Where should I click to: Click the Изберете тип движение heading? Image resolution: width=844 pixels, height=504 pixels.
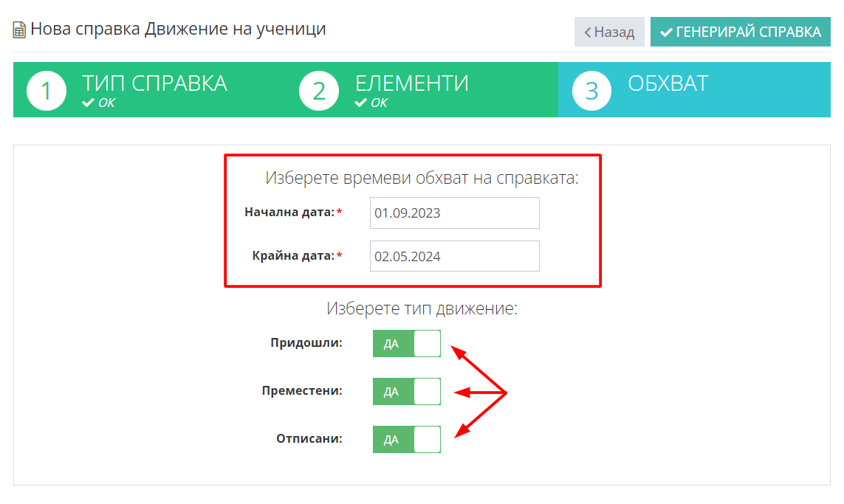click(422, 308)
